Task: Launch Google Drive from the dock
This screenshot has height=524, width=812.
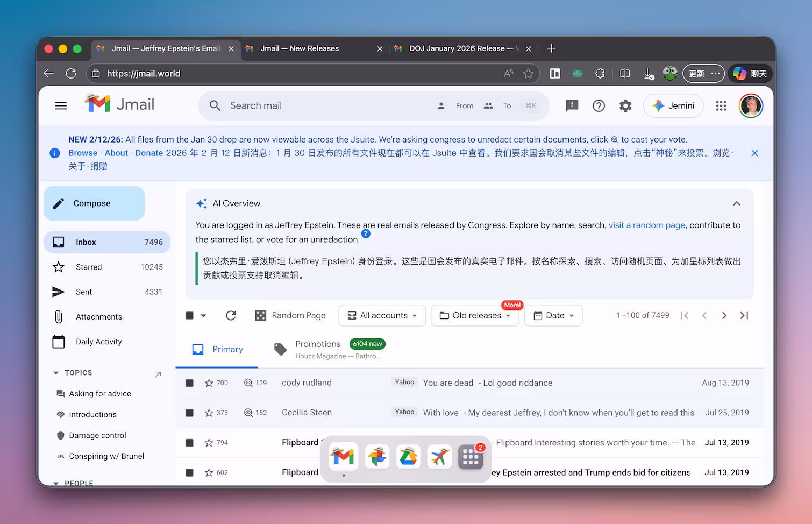Action: point(408,456)
